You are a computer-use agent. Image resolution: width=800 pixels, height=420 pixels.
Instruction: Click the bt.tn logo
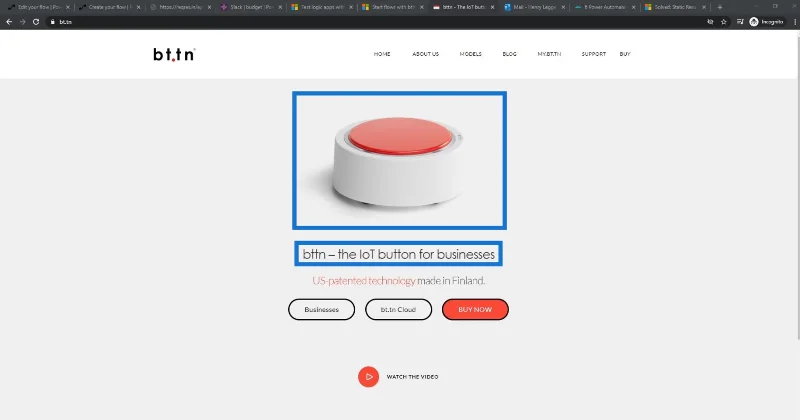pyautogui.click(x=174, y=54)
